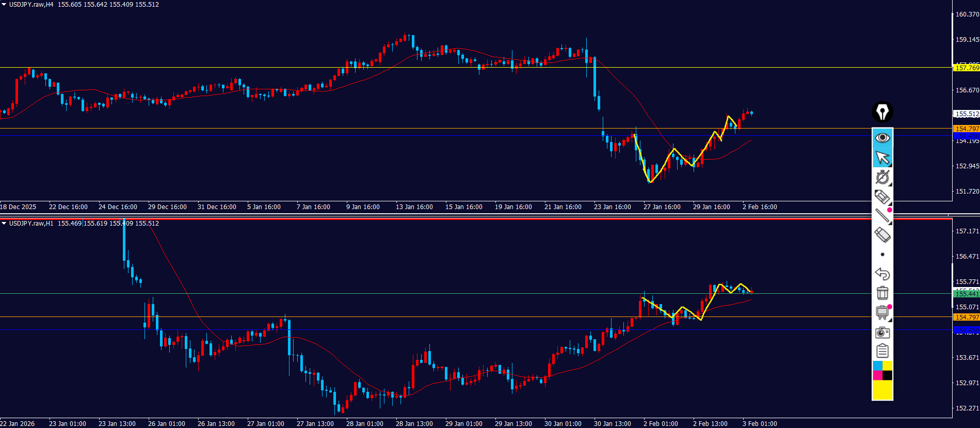This screenshot has height=428, width=980.
Task: Select the highlighter pen tool
Action: (882, 197)
